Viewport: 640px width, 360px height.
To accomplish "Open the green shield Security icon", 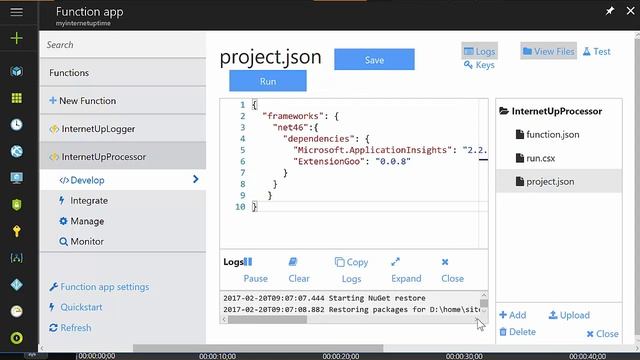I will pos(17,204).
